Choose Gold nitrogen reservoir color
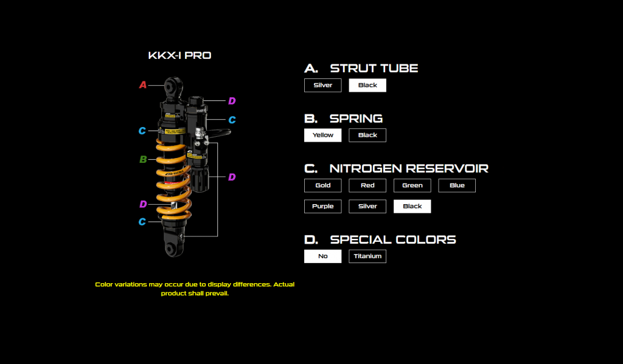Screen dimensions: 623x364 322,185
